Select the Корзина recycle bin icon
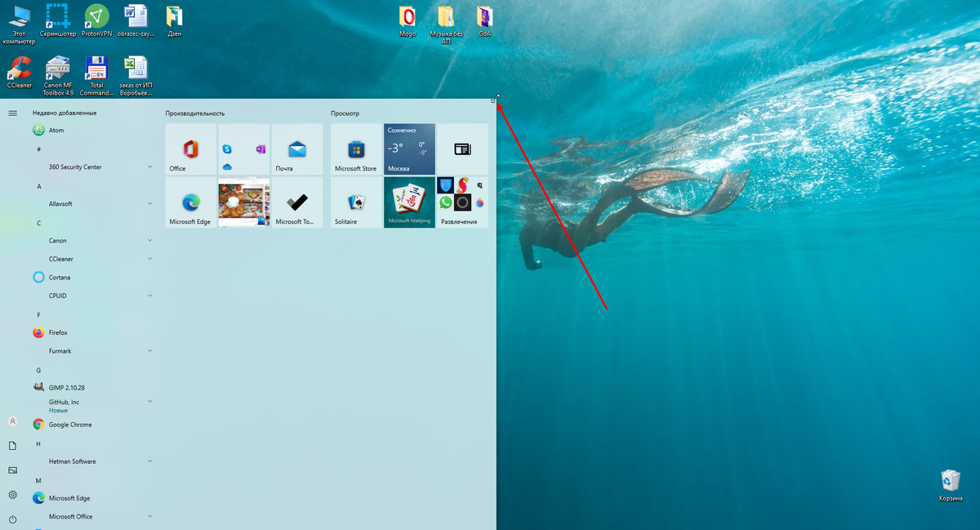This screenshot has width=980, height=530. click(951, 484)
